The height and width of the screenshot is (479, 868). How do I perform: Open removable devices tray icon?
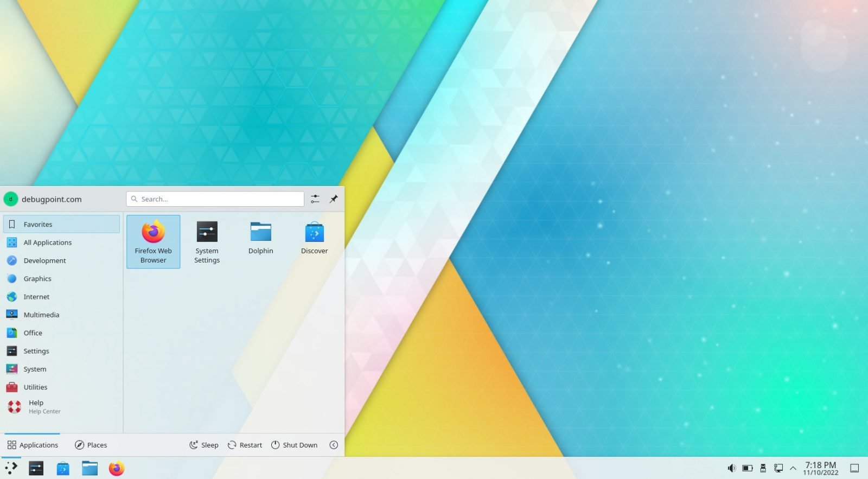(763, 468)
